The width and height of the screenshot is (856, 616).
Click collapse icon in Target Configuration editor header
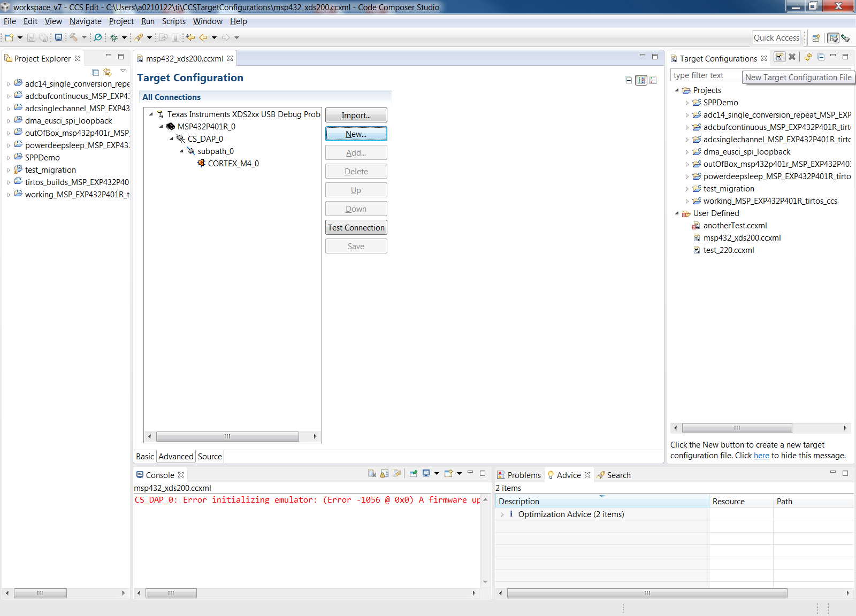click(x=629, y=80)
